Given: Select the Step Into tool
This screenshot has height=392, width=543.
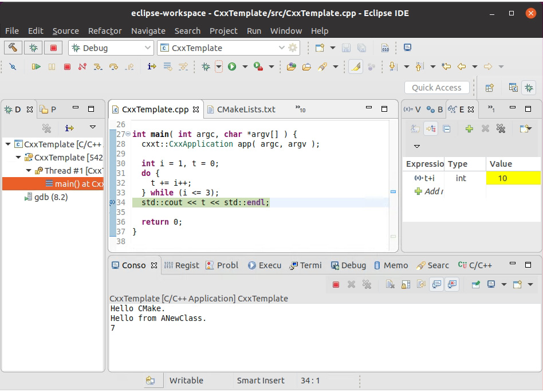Looking at the screenshot, I should point(97,66).
